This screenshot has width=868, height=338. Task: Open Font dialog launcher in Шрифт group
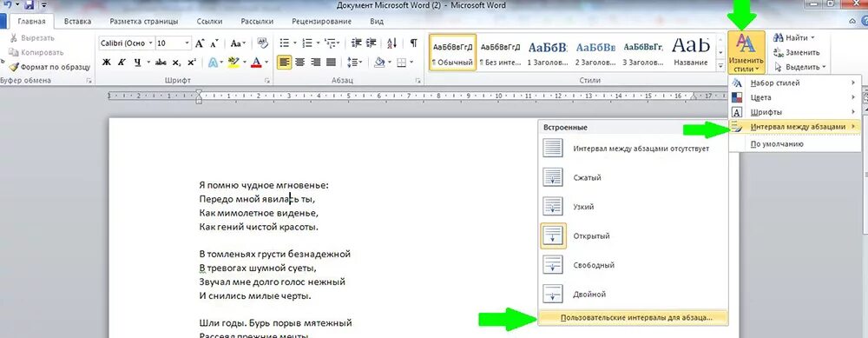pyautogui.click(x=267, y=81)
